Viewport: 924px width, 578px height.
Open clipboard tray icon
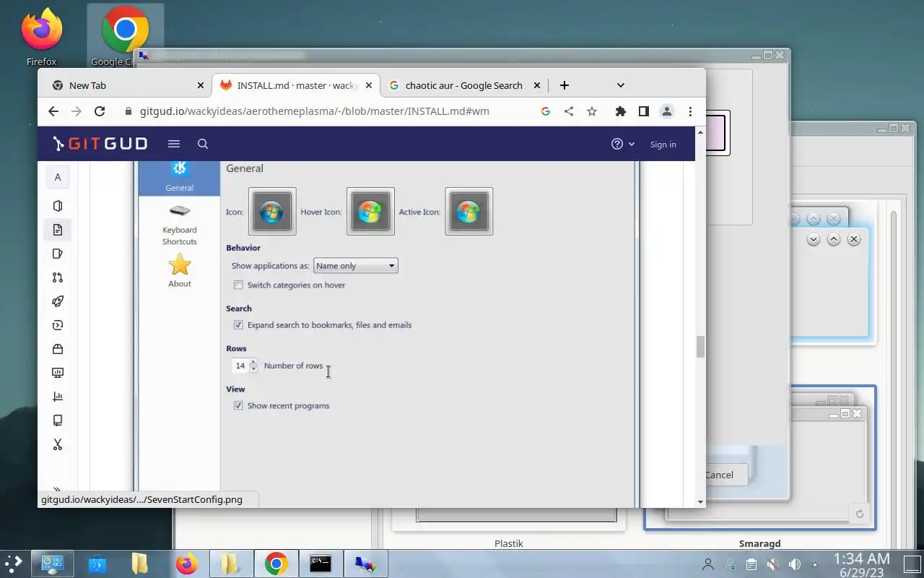click(x=751, y=564)
